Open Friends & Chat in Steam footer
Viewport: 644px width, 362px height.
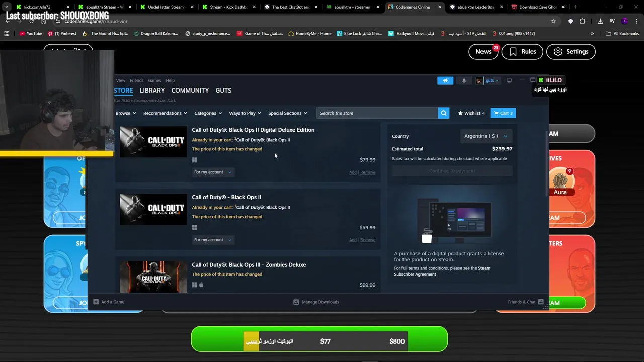click(x=526, y=302)
